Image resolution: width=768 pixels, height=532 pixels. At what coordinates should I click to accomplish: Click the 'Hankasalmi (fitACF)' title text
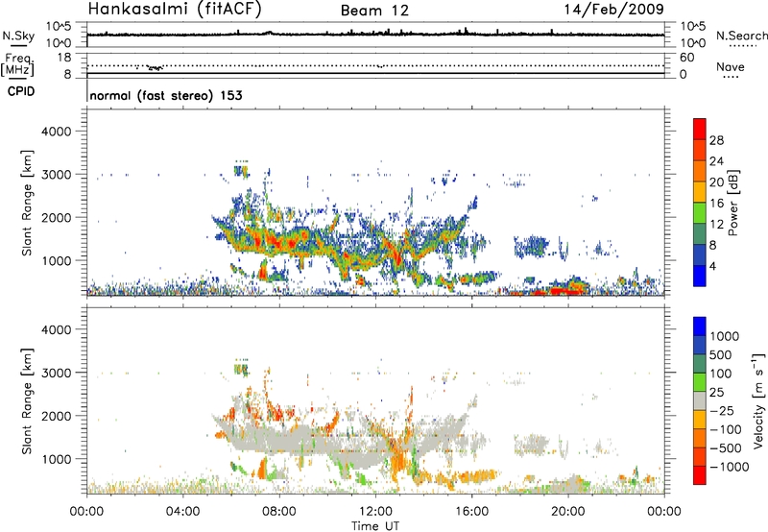(175, 9)
